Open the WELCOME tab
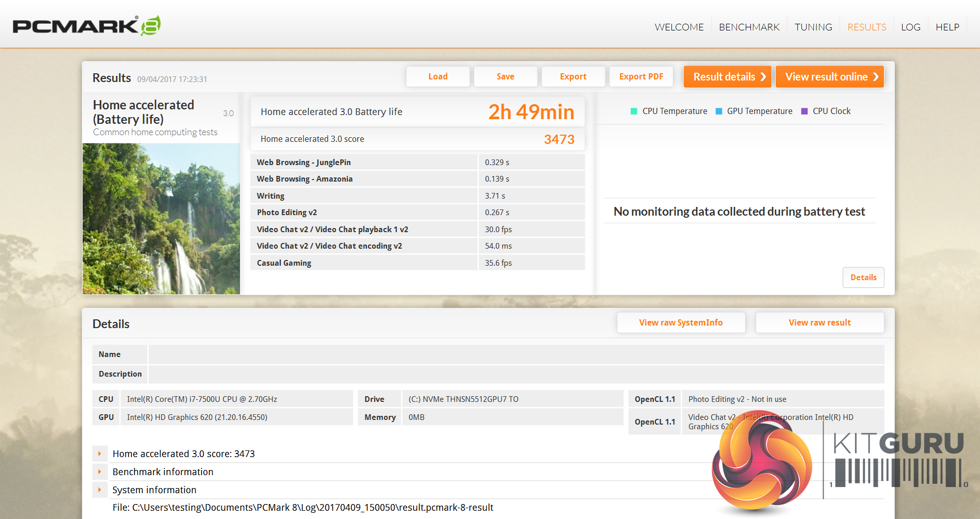980x519 pixels. click(679, 27)
